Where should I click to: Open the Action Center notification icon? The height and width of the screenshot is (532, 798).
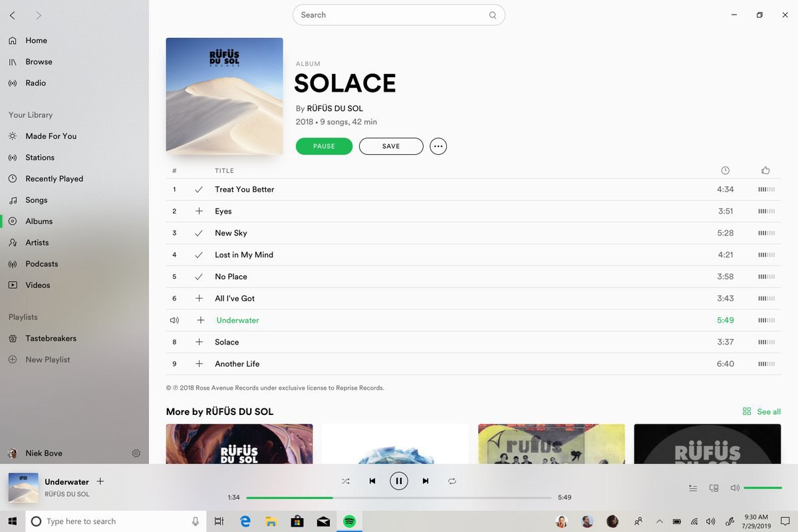(x=785, y=521)
